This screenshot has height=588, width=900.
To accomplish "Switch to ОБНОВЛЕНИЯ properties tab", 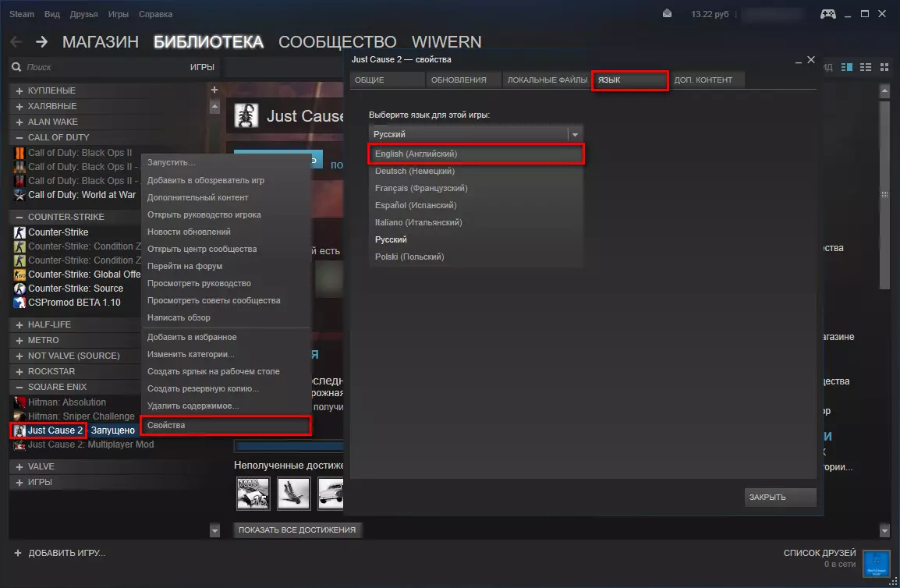I will [463, 80].
